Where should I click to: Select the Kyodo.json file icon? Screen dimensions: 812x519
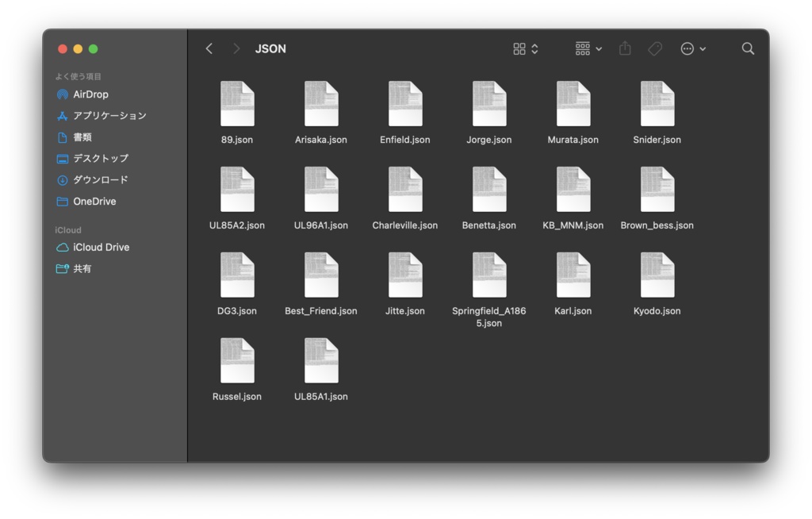pyautogui.click(x=657, y=275)
